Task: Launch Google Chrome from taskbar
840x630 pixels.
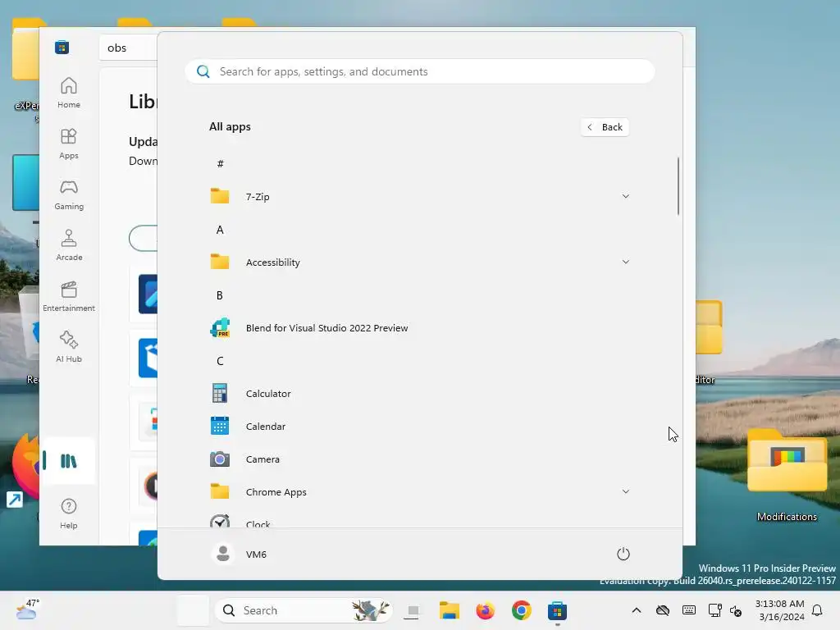Action: click(521, 610)
